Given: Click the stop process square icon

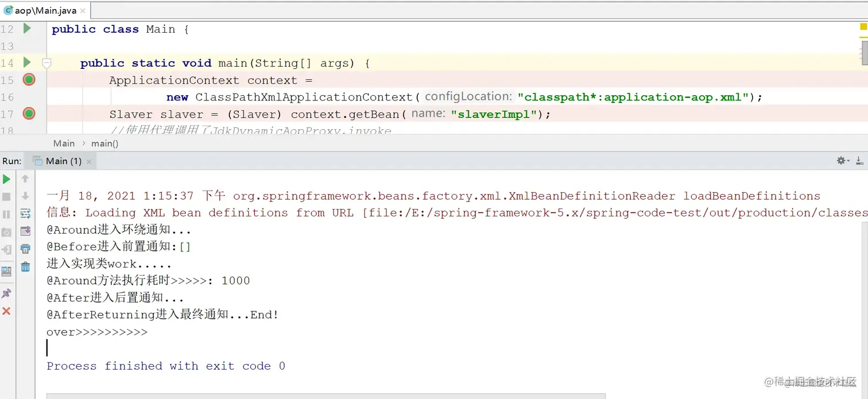Looking at the screenshot, I should (x=6, y=196).
